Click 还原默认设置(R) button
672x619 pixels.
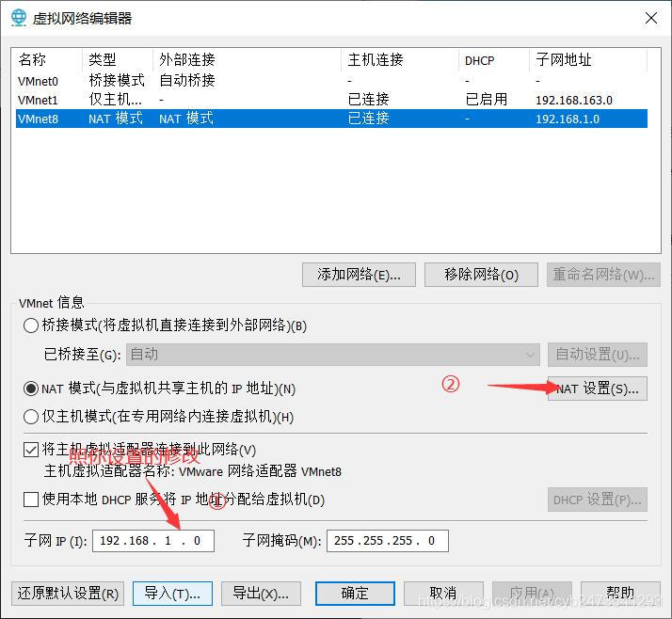tap(68, 594)
